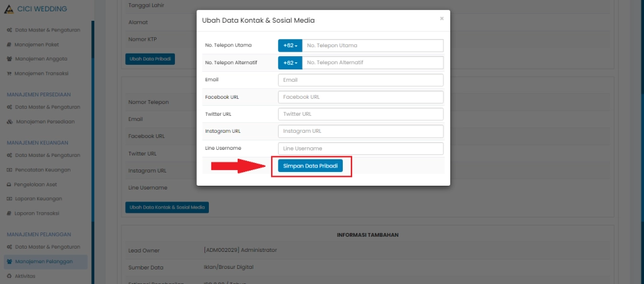Go to Laporan Keuangan menu item
This screenshot has width=644, height=284.
[x=43, y=199]
